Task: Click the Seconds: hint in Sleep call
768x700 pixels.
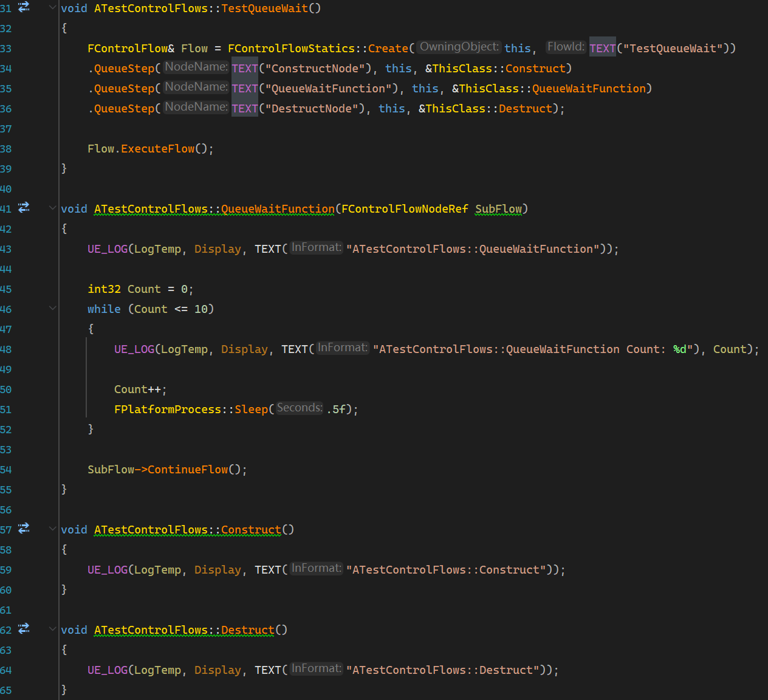Action: pos(300,408)
